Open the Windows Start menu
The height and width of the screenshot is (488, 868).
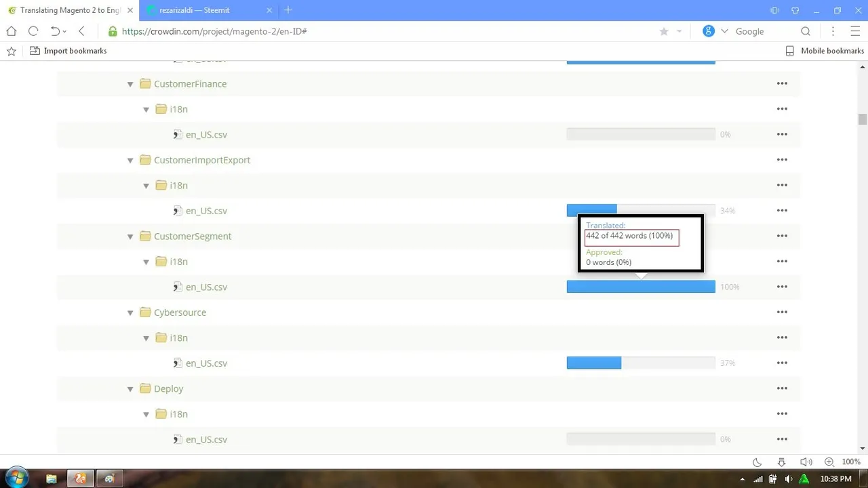coord(16,479)
